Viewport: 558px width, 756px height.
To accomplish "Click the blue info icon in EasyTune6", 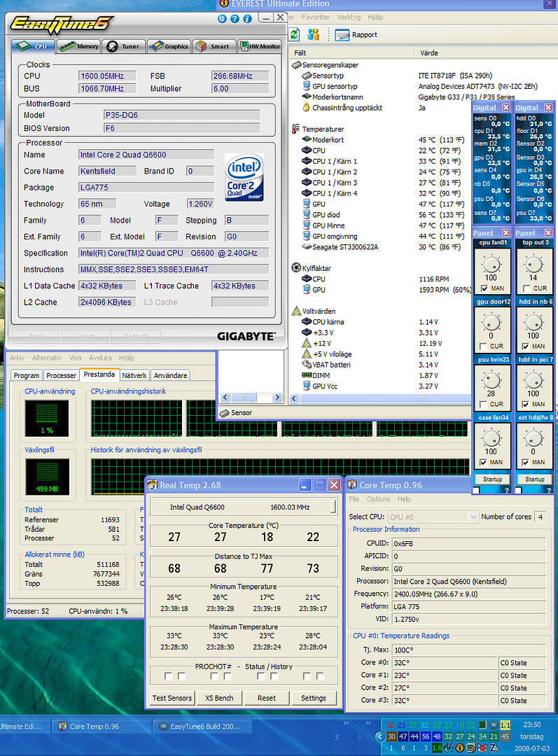I will (x=247, y=19).
